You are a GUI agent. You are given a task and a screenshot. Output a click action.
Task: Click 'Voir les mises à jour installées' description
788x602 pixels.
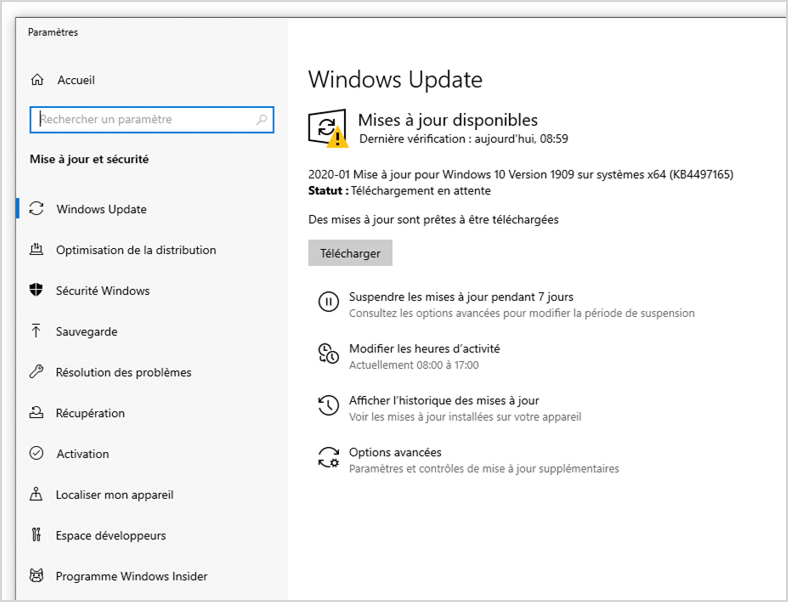click(x=465, y=417)
